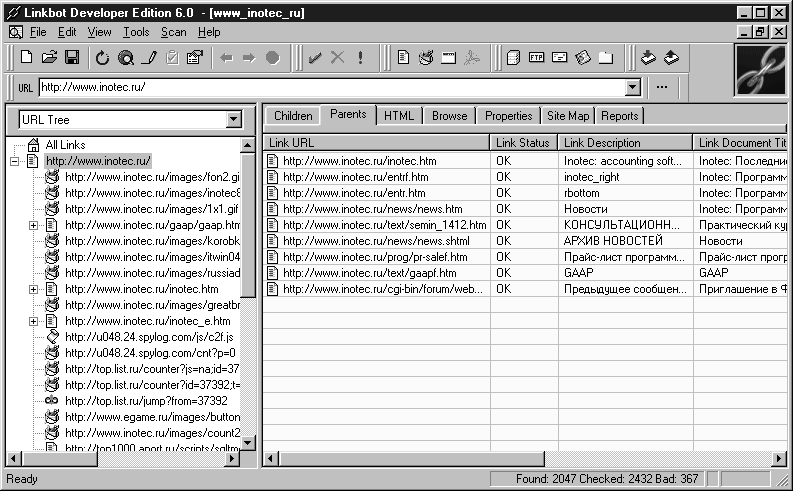Select the top.list.ru/jump?from=37392 tree item
This screenshot has height=491, width=793.
[x=146, y=401]
